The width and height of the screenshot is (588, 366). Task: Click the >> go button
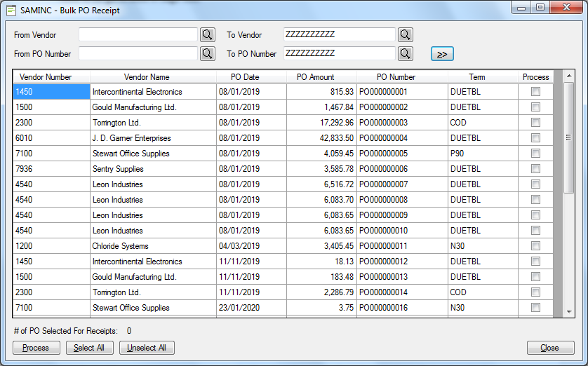(442, 54)
